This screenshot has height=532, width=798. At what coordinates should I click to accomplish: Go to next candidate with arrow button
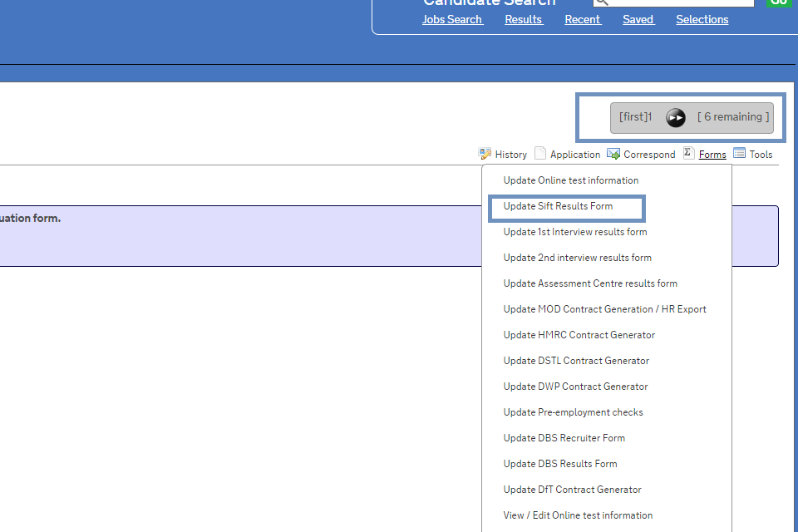point(676,117)
